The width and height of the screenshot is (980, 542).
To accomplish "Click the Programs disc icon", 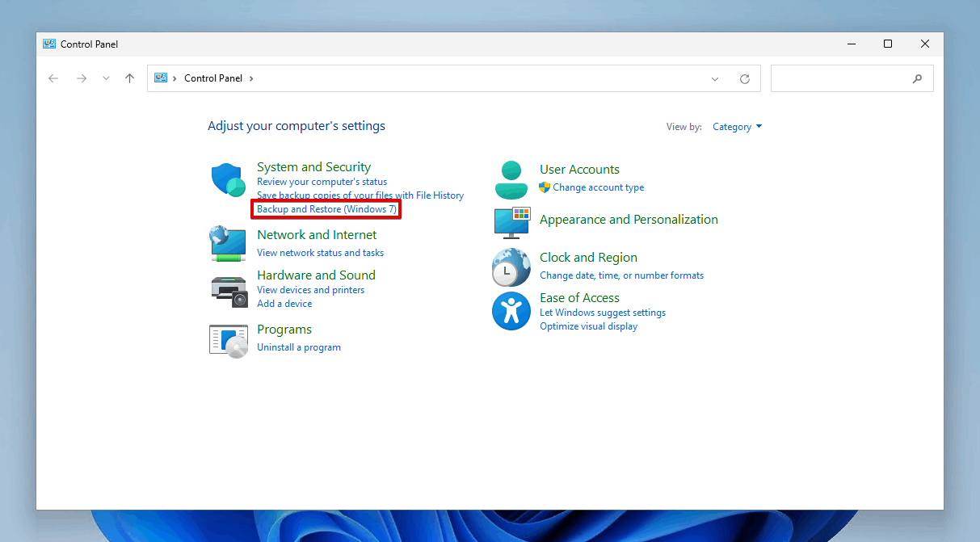I will (x=228, y=341).
